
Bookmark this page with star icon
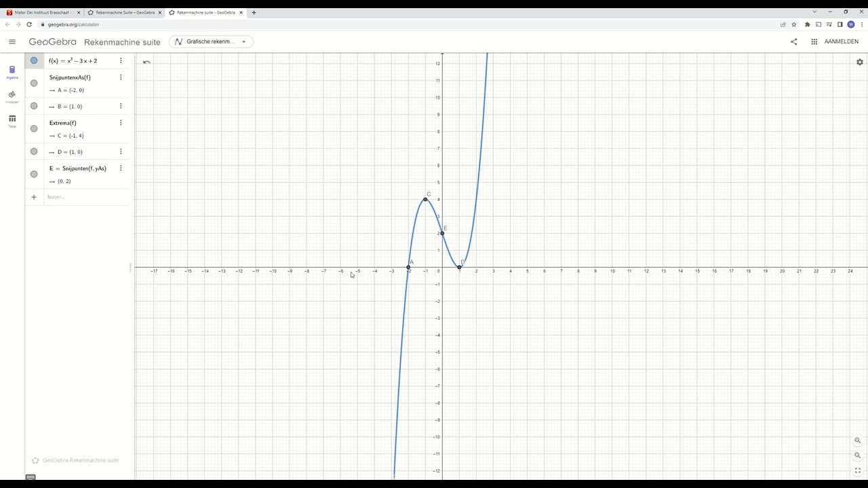(x=794, y=24)
